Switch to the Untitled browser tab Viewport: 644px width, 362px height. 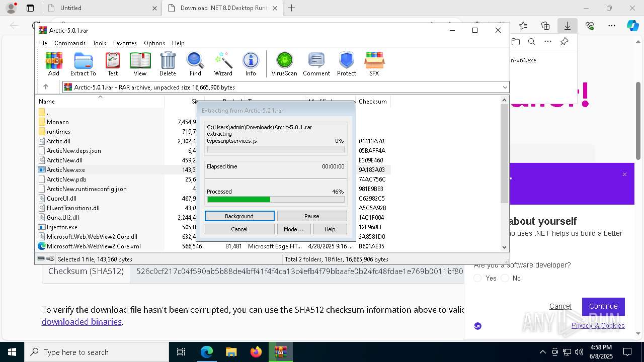pos(101,8)
